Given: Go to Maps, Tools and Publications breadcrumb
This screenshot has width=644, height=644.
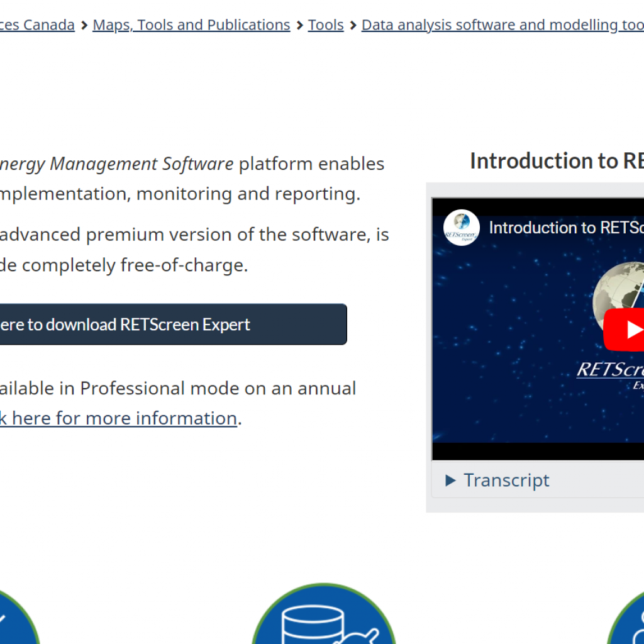Looking at the screenshot, I should coord(191,25).
